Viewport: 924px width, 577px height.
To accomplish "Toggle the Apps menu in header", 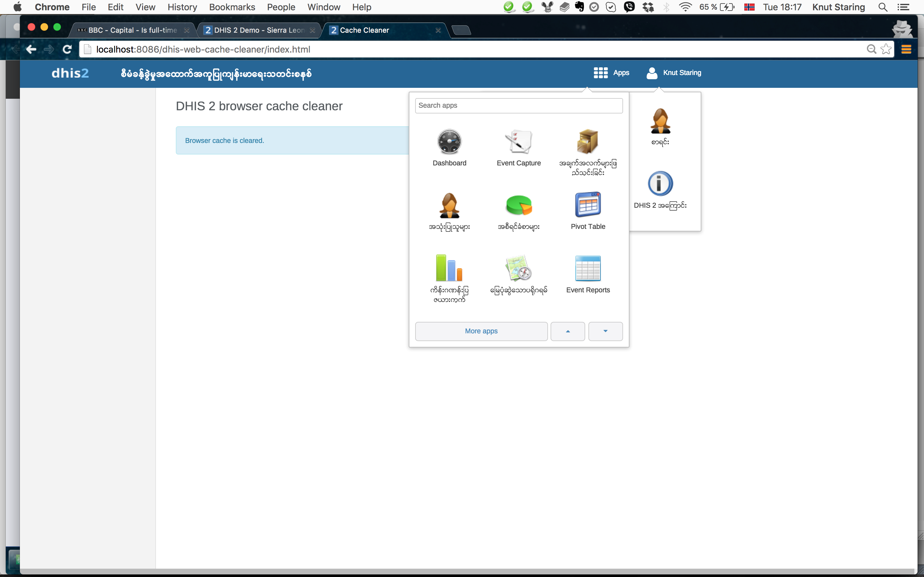I will tap(611, 72).
